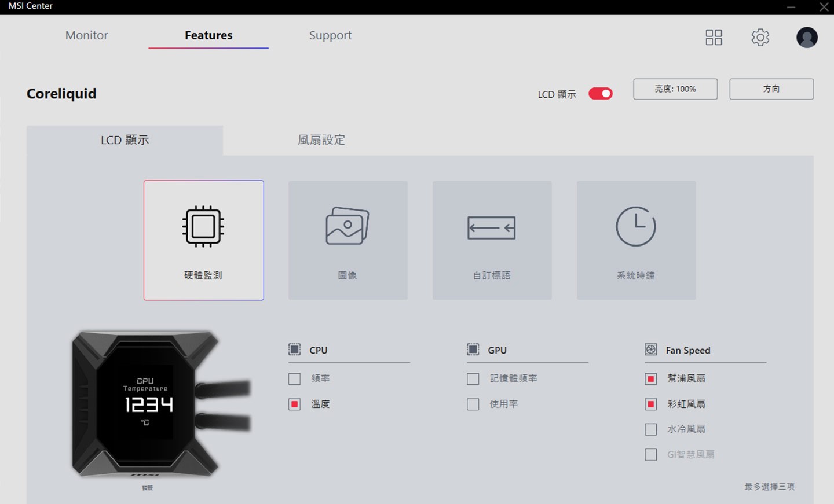The image size is (834, 504).
Task: Minimize the MSI Center window
Action: pyautogui.click(x=791, y=7)
